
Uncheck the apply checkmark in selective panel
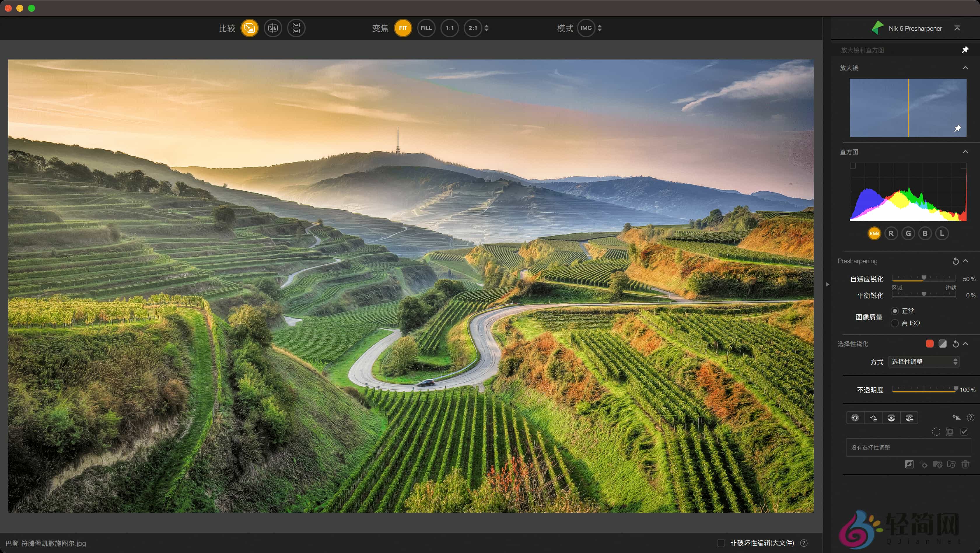965,432
